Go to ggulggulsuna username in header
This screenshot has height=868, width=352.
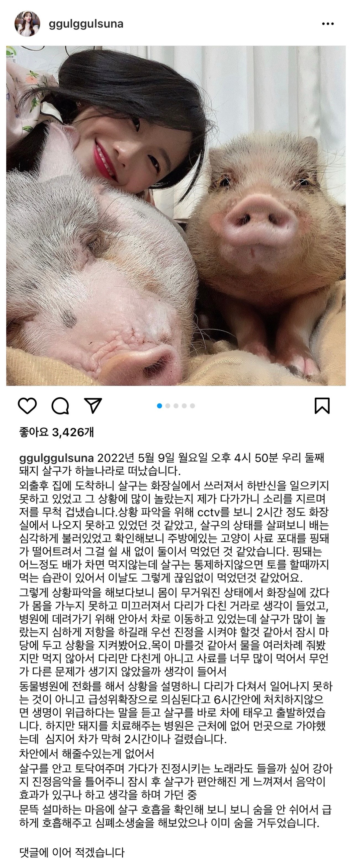(x=86, y=24)
